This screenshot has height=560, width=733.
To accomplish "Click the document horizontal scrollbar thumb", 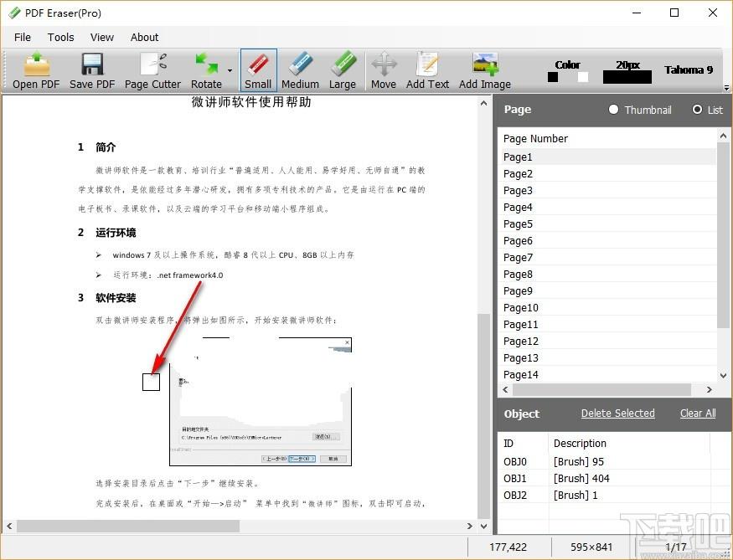I will pyautogui.click(x=128, y=527).
